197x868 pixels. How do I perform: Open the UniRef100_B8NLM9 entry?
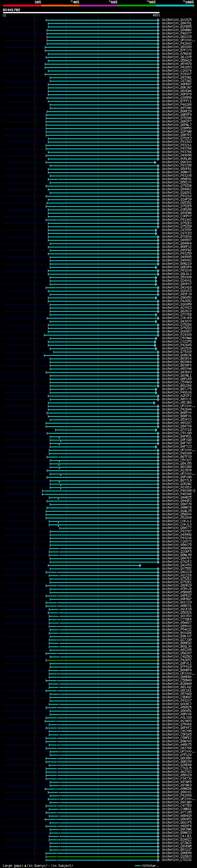[176, 555]
